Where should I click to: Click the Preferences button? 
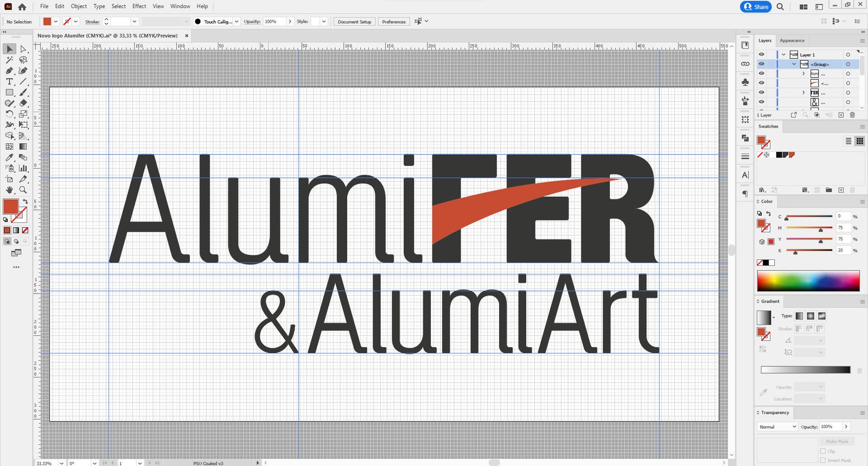click(394, 22)
